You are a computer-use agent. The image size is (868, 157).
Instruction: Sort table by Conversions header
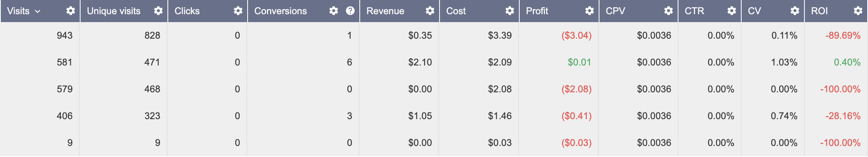(x=280, y=11)
